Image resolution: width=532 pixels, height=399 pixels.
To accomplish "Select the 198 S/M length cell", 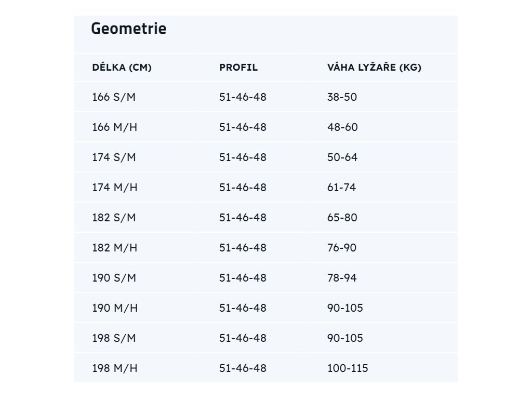I will (x=114, y=338).
